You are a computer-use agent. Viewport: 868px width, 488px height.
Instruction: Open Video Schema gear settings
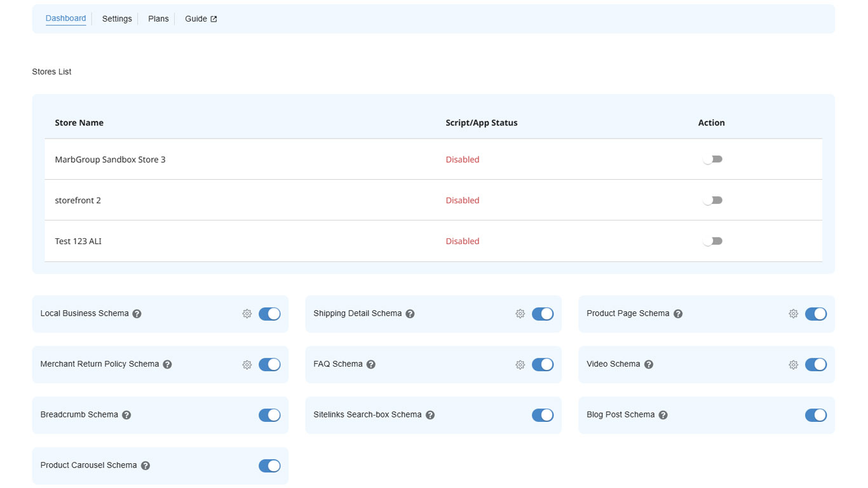793,365
